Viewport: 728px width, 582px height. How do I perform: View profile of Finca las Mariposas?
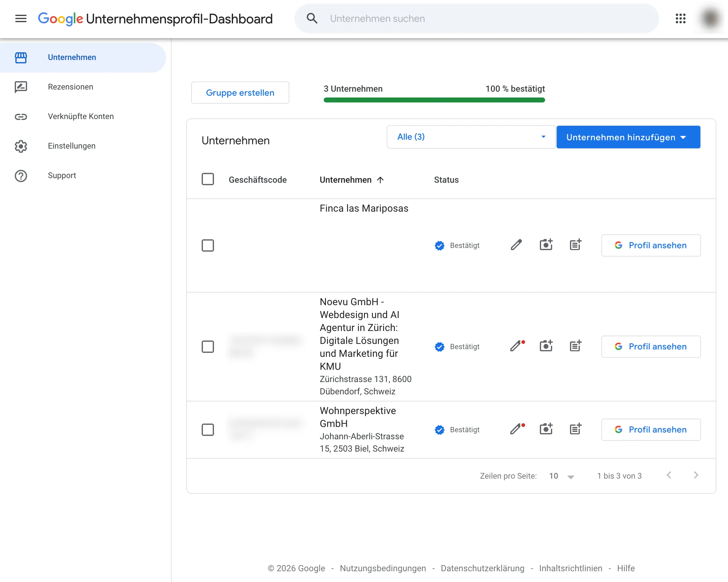click(x=651, y=245)
